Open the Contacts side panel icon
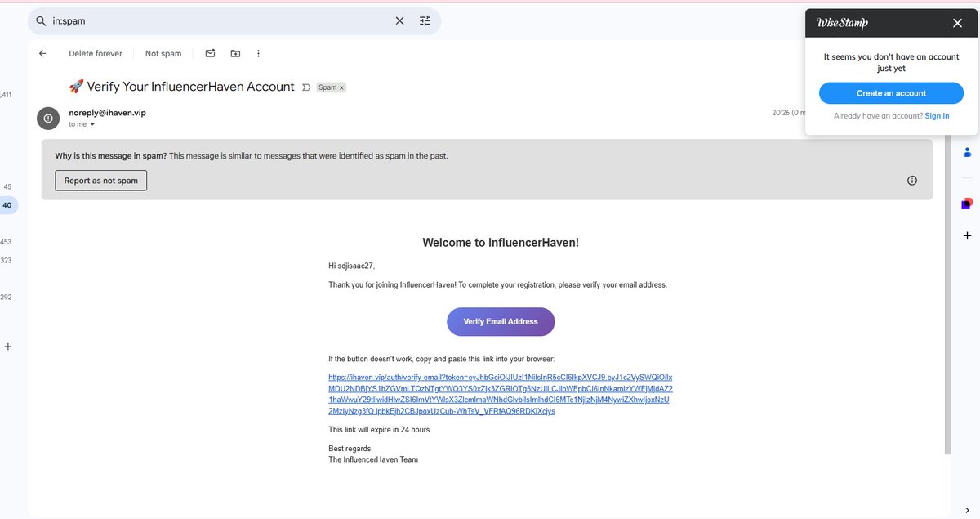The image size is (980, 519). click(968, 152)
